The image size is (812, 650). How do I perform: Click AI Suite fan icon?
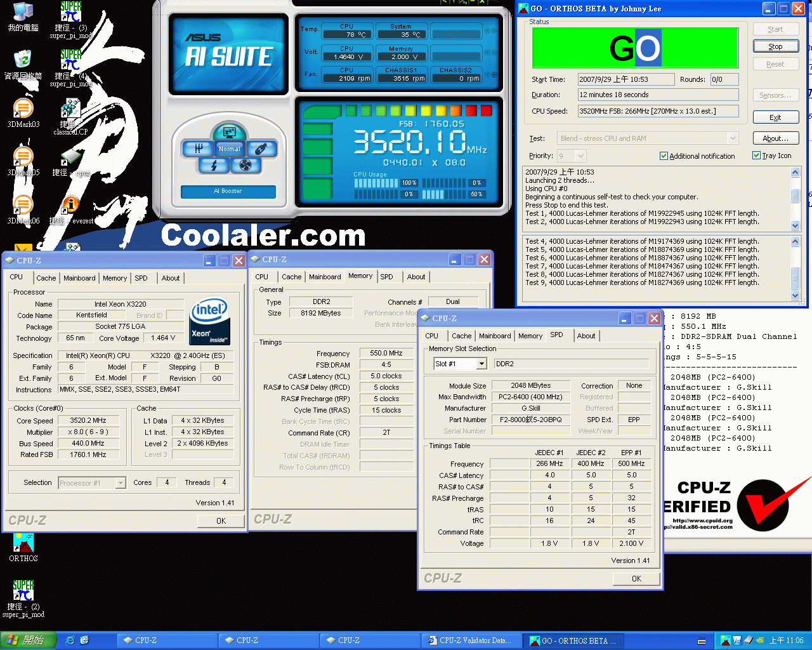pyautogui.click(x=245, y=165)
